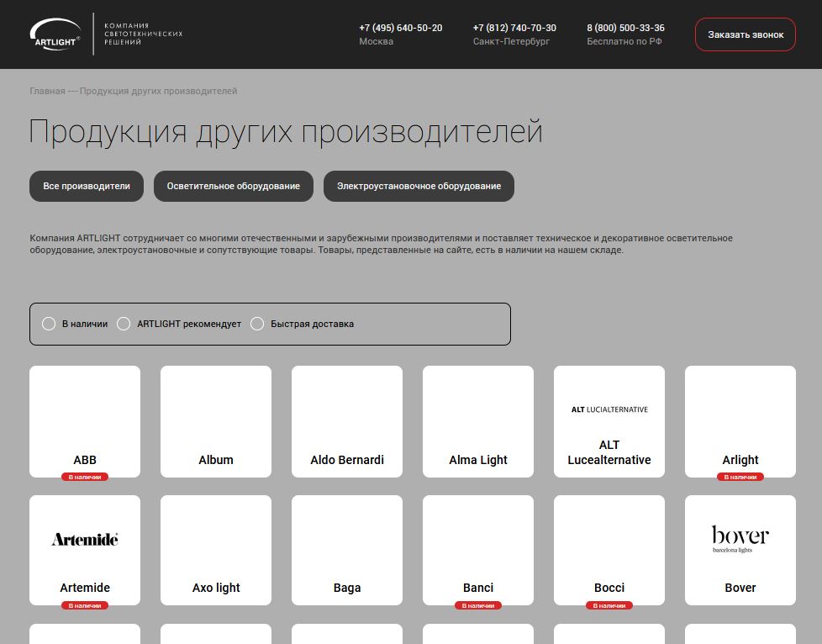Toggle the "В наличии" filter radio

tap(49, 324)
